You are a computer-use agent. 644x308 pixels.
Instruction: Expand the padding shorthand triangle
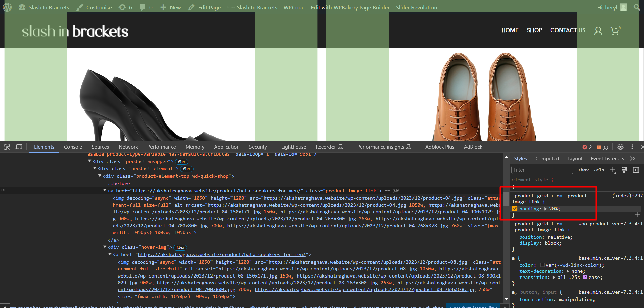[x=546, y=209]
